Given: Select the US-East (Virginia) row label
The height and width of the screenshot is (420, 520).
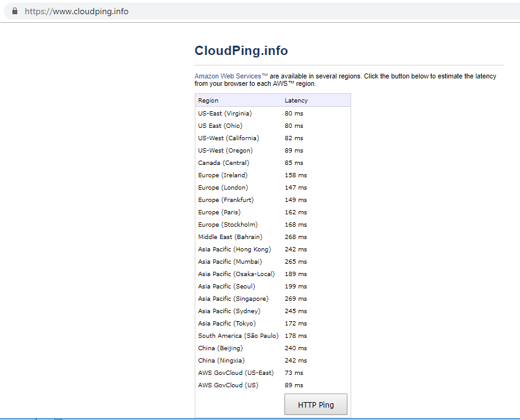Looking at the screenshot, I should coord(225,113).
